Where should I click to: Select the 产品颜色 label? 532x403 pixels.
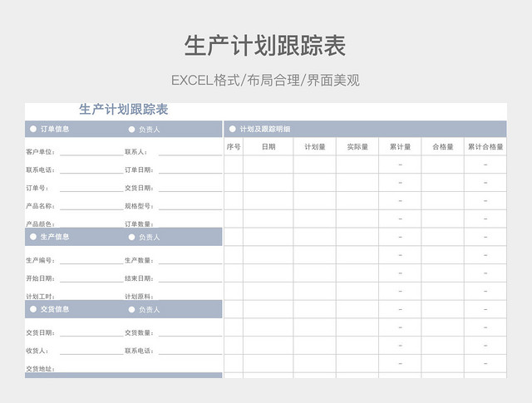click(x=40, y=224)
